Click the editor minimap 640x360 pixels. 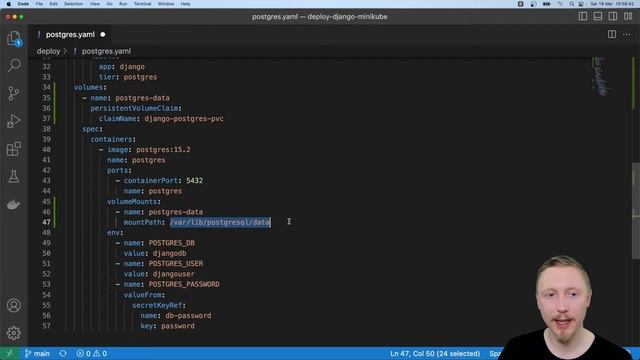pos(600,76)
